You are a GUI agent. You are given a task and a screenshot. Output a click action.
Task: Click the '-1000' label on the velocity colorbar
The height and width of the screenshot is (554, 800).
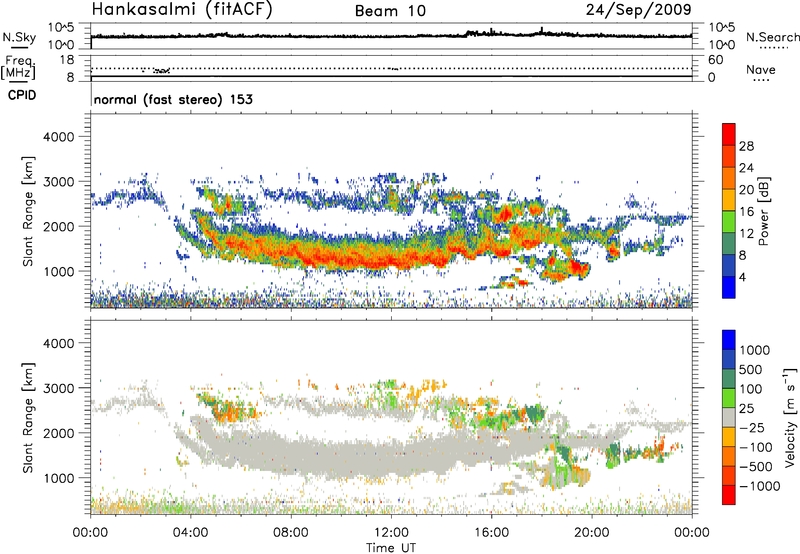click(x=760, y=486)
